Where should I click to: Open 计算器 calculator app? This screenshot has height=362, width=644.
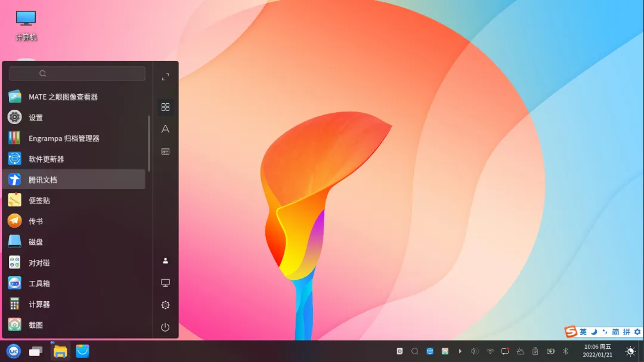click(74, 304)
